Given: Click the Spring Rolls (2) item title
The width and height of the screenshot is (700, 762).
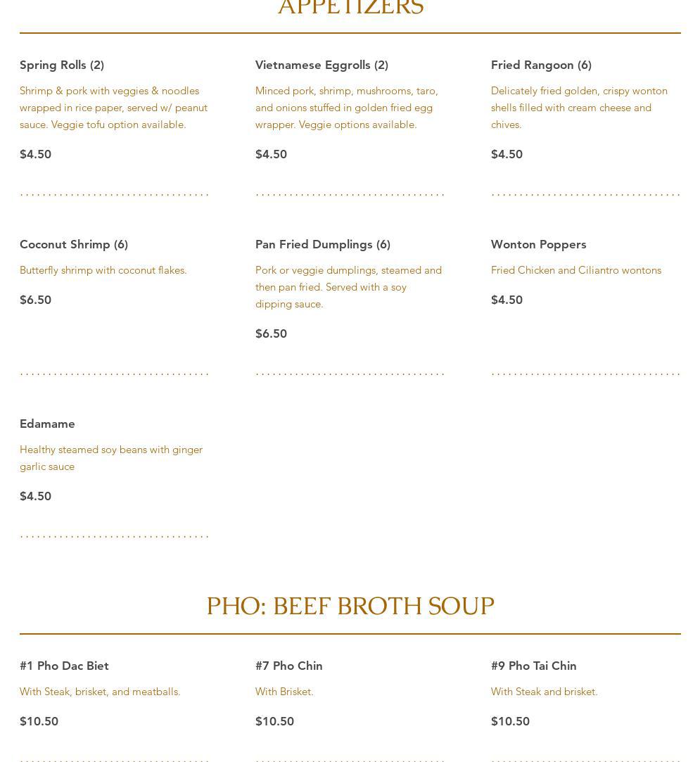Looking at the screenshot, I should pyautogui.click(x=62, y=65).
